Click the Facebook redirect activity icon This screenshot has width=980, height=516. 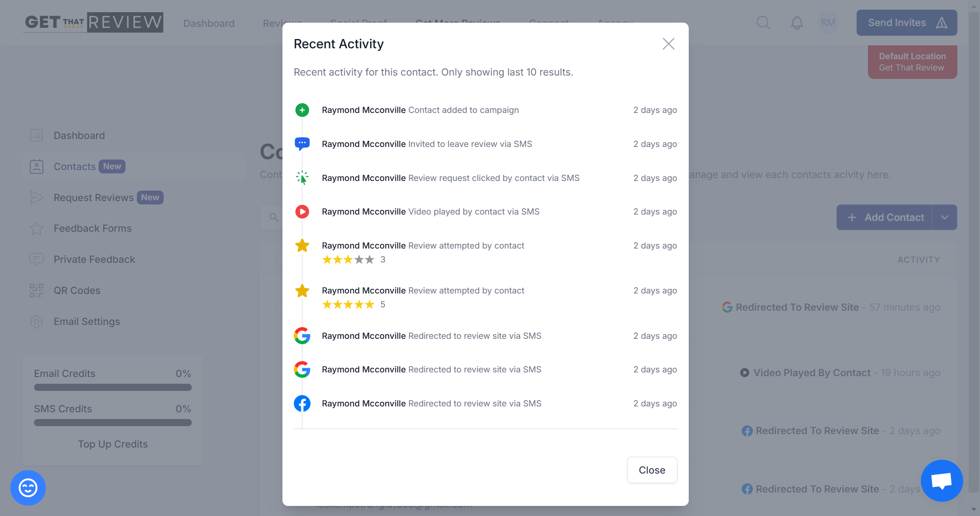click(302, 403)
